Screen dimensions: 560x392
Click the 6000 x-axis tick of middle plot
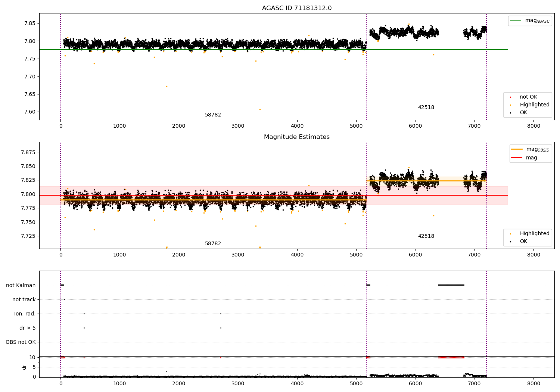[x=415, y=255]
